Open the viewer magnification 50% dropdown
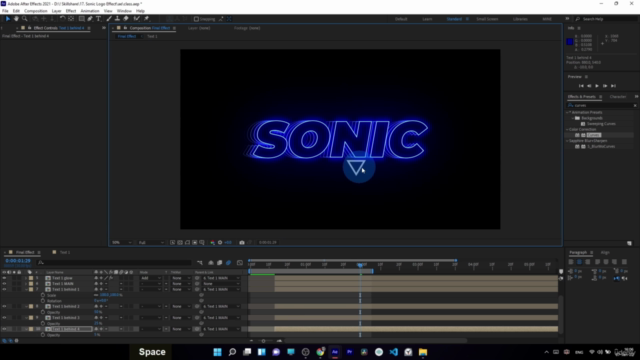 pos(122,242)
